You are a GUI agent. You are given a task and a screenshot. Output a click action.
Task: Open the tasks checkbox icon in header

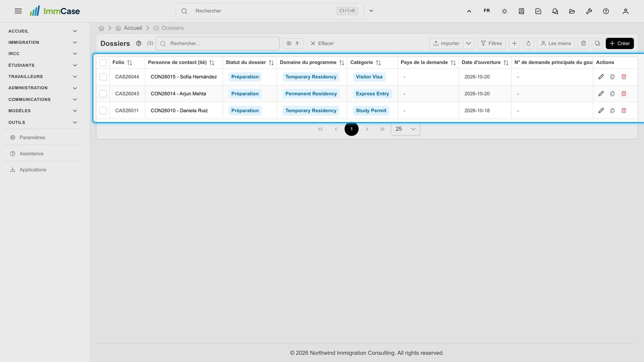[x=538, y=11]
